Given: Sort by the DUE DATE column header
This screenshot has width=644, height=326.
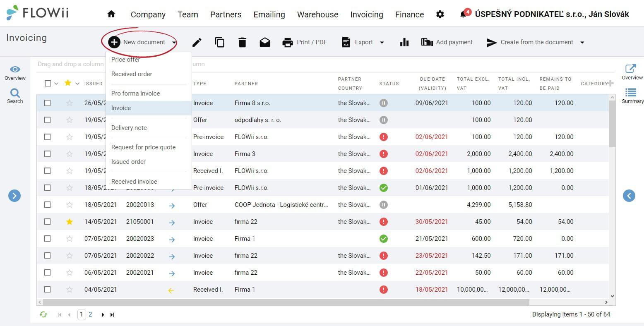Looking at the screenshot, I should [432, 83].
